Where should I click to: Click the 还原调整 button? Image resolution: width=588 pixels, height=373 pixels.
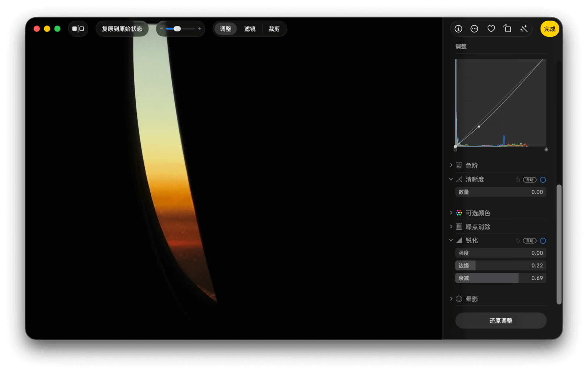pos(501,321)
